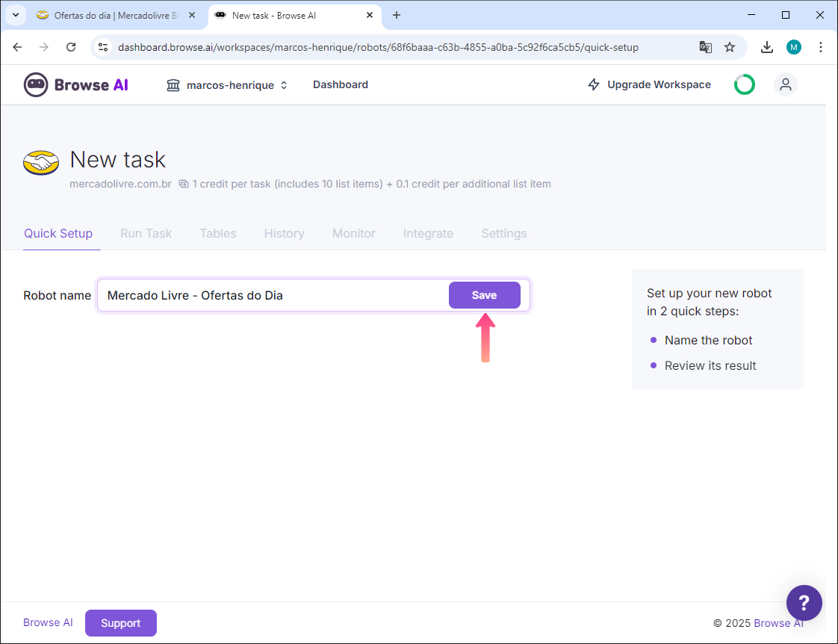838x644 pixels.
Task: Save the robot name
Action: coord(484,295)
